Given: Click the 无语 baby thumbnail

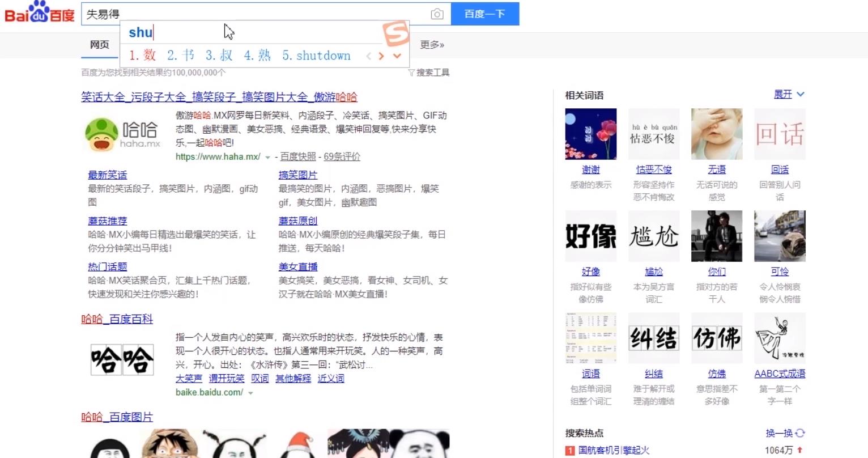Looking at the screenshot, I should point(717,134).
